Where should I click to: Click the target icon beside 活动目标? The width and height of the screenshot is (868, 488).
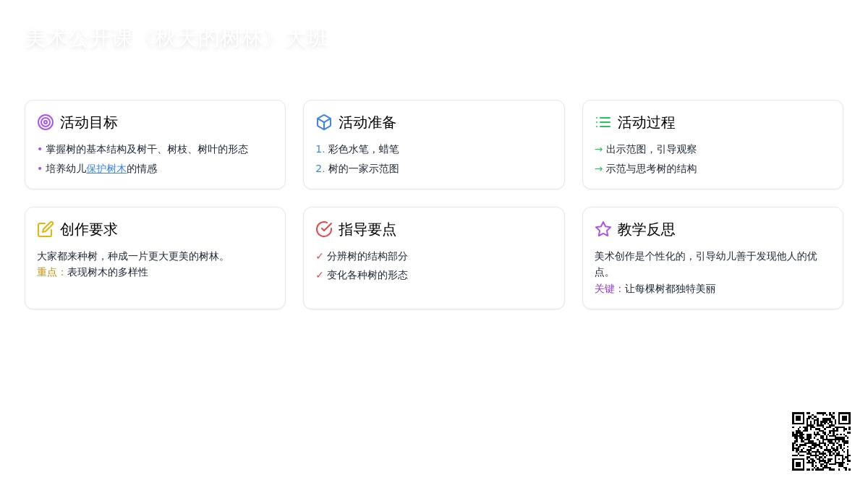coord(46,122)
